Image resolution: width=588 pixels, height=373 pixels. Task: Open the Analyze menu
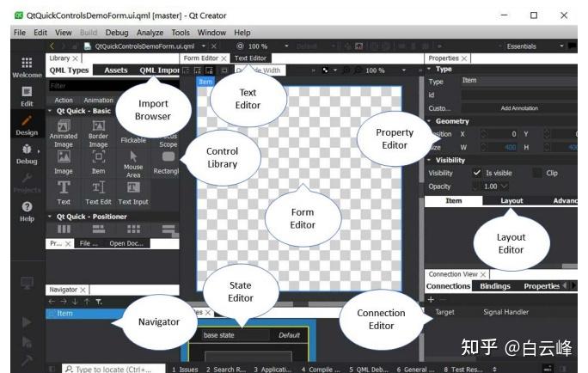[150, 33]
